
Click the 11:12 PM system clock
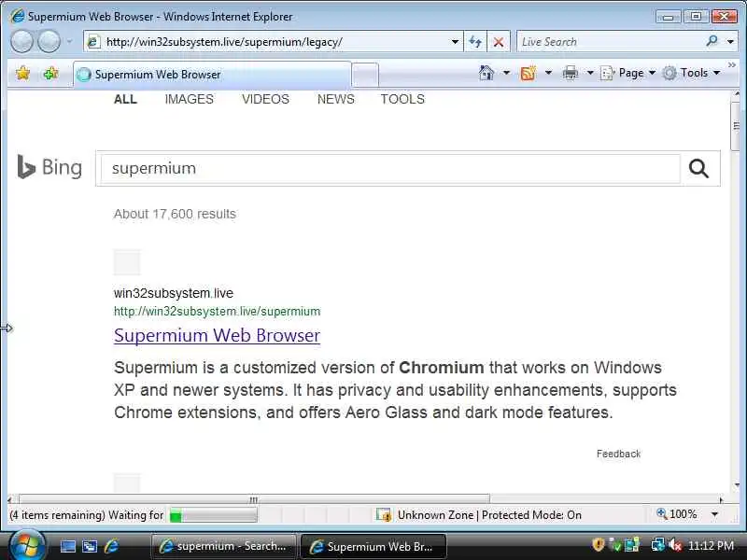tap(711, 545)
